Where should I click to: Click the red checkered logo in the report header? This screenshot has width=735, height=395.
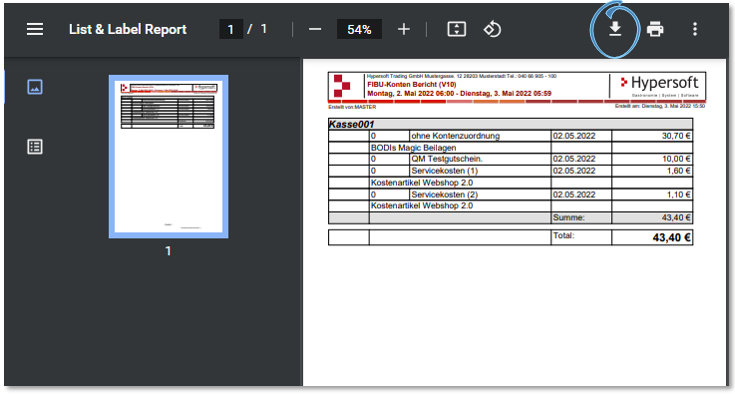[x=342, y=86]
